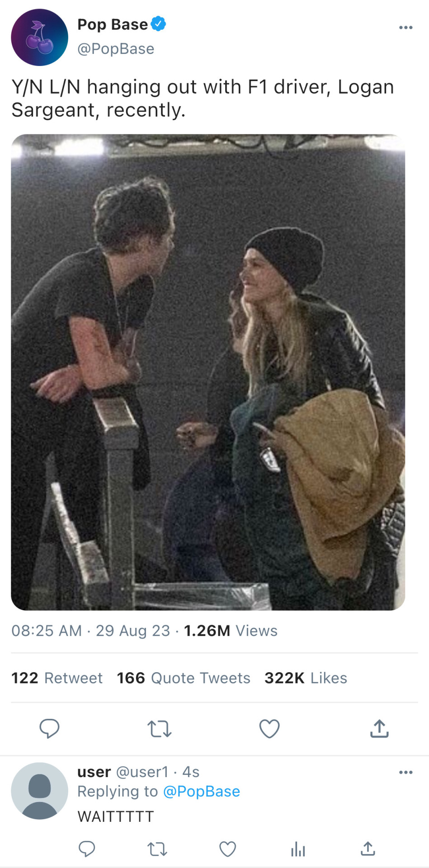Open user1's default profile avatar

point(39,791)
